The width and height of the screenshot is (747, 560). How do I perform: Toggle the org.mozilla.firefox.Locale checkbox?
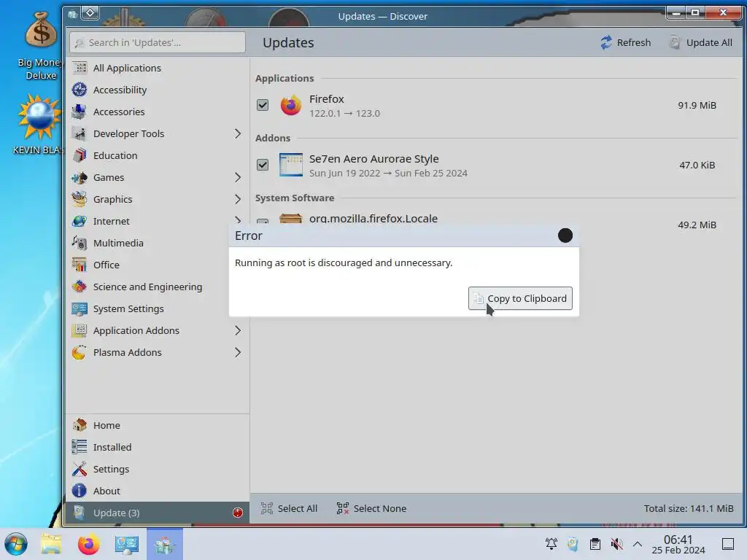pos(263,222)
